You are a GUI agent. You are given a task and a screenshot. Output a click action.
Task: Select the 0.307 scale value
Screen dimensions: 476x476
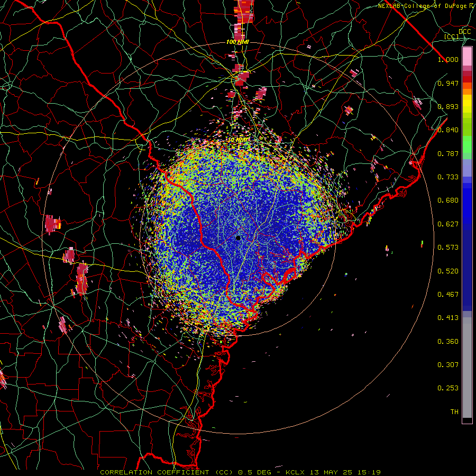[448, 365]
